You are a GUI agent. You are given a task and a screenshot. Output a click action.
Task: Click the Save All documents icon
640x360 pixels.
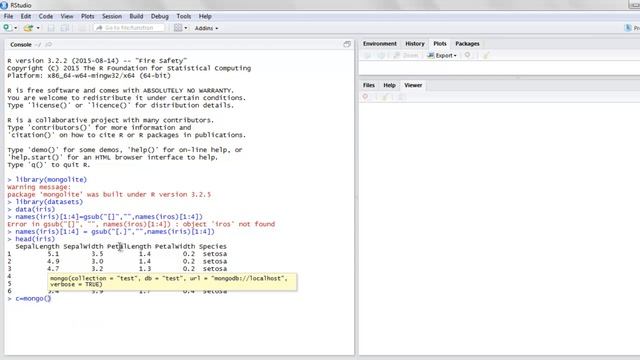click(64, 28)
